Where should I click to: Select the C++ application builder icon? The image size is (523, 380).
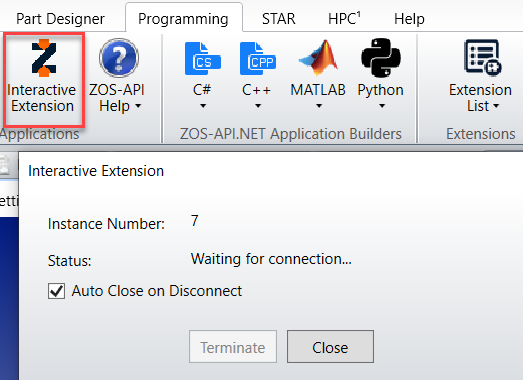point(257,58)
